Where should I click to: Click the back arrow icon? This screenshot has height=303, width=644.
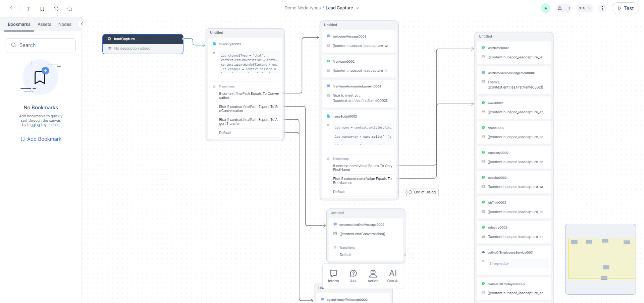[11, 8]
